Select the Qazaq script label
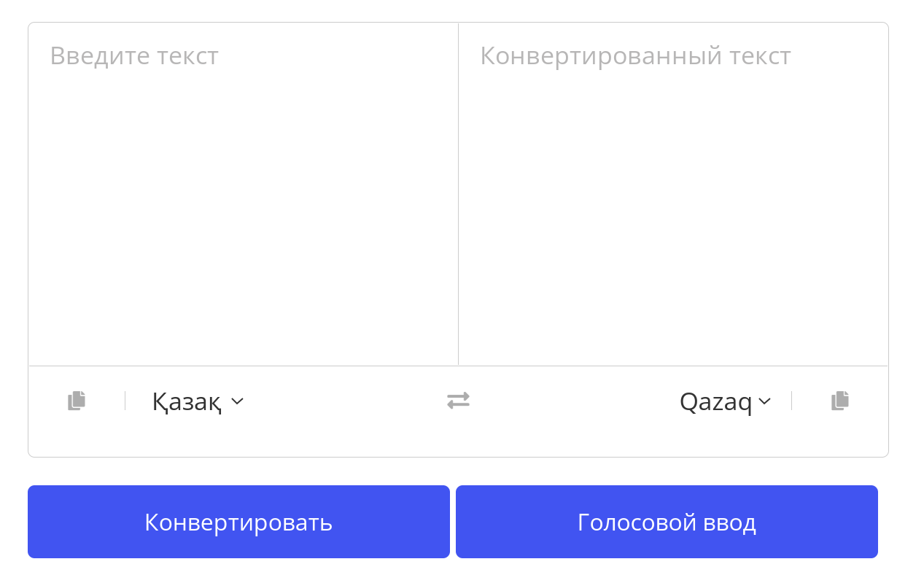 (715, 402)
